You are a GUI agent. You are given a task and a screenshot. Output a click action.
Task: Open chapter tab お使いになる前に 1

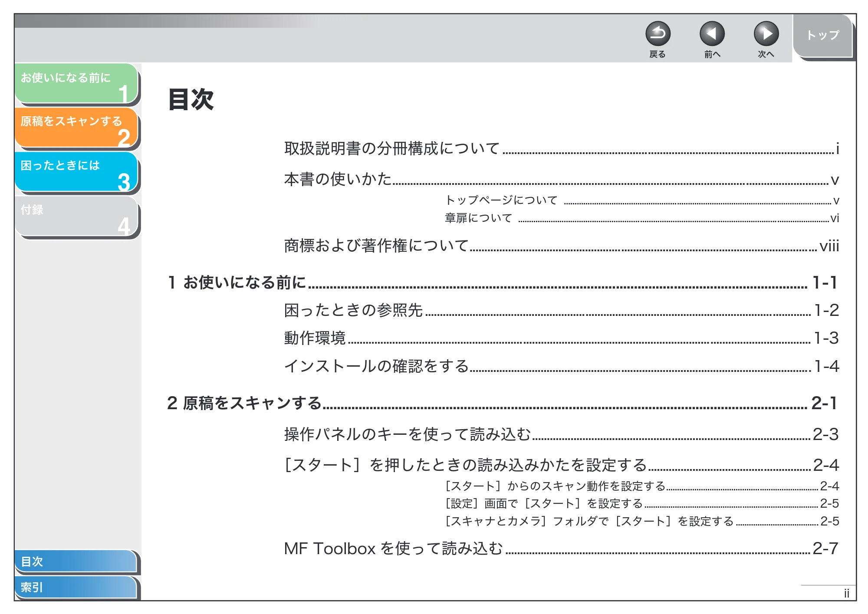tap(76, 83)
